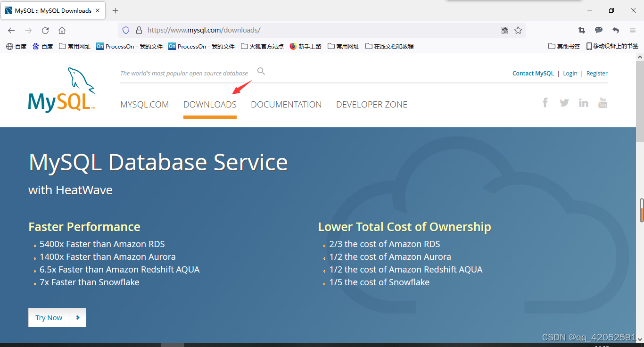Open first 常用网址 bookmark folder
This screenshot has width=644, height=347.
pos(75,46)
